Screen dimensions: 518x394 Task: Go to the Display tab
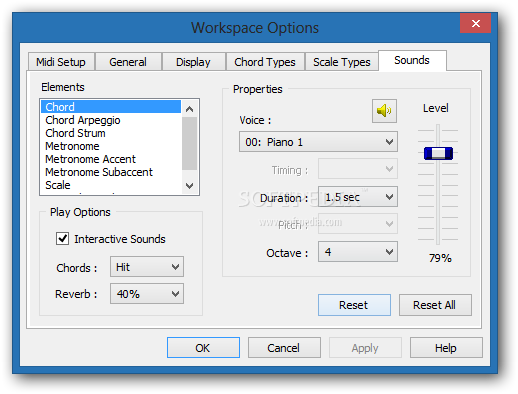click(193, 62)
